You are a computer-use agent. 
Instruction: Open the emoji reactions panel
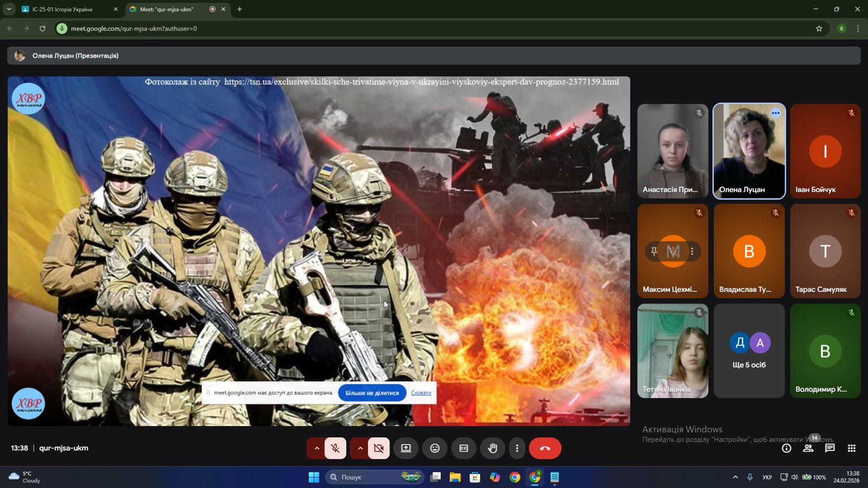[x=435, y=448]
